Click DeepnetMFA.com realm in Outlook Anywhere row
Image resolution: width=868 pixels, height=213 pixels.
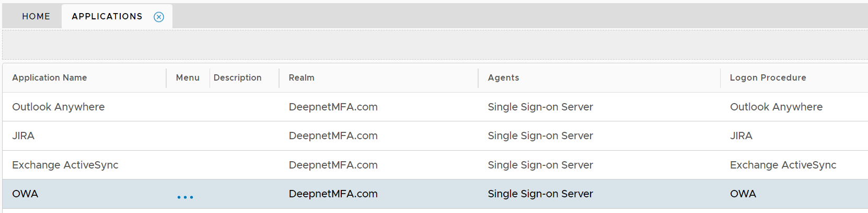coord(333,107)
